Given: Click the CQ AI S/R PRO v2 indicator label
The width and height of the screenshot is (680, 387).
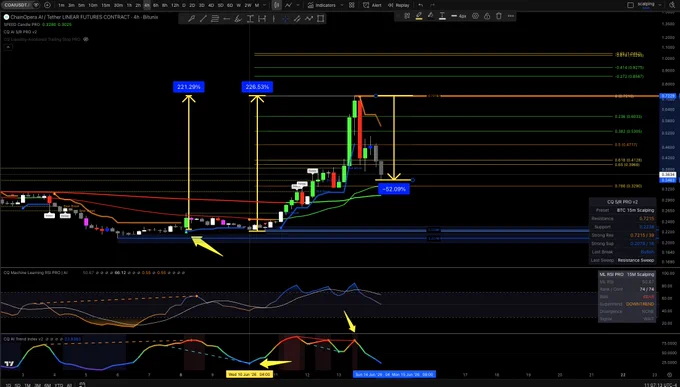Looking at the screenshot, I should [20, 32].
